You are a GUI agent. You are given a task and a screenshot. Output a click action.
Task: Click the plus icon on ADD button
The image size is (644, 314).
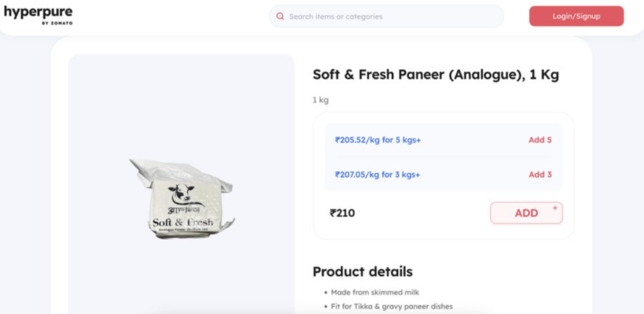555,208
